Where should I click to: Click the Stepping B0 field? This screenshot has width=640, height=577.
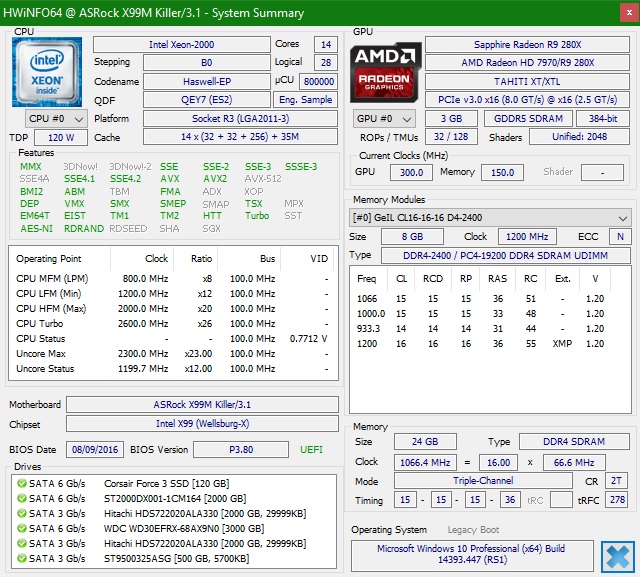[x=207, y=62]
